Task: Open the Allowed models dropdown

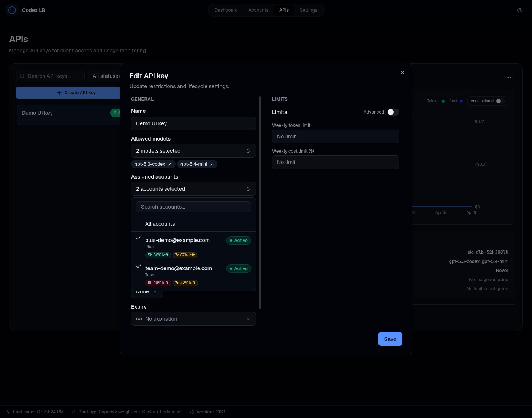Action: click(x=193, y=151)
